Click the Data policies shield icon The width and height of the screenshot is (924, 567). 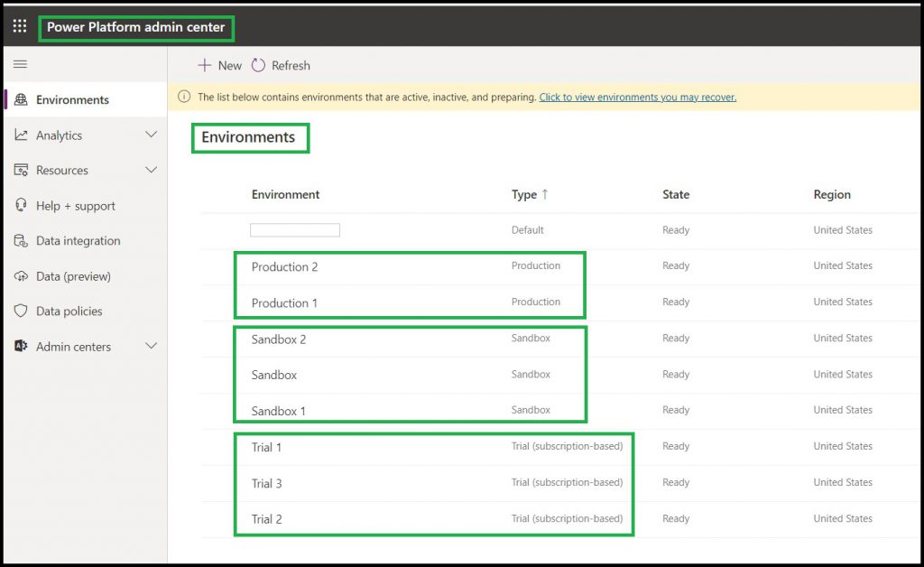[21, 311]
